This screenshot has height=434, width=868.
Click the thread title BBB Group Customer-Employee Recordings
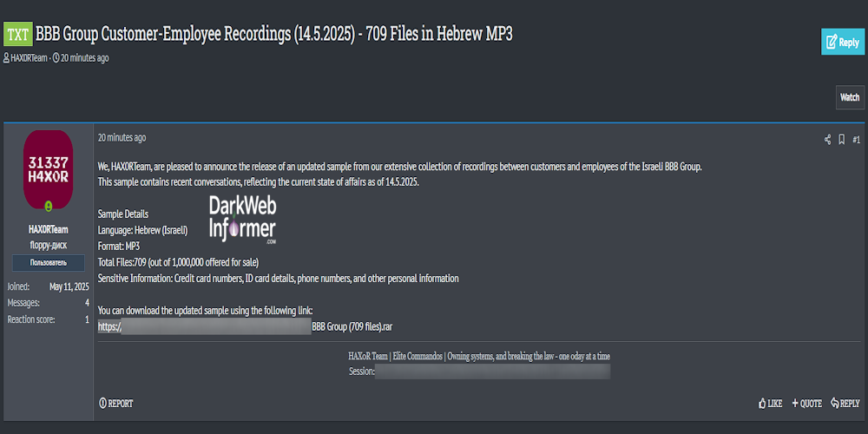pos(273,34)
